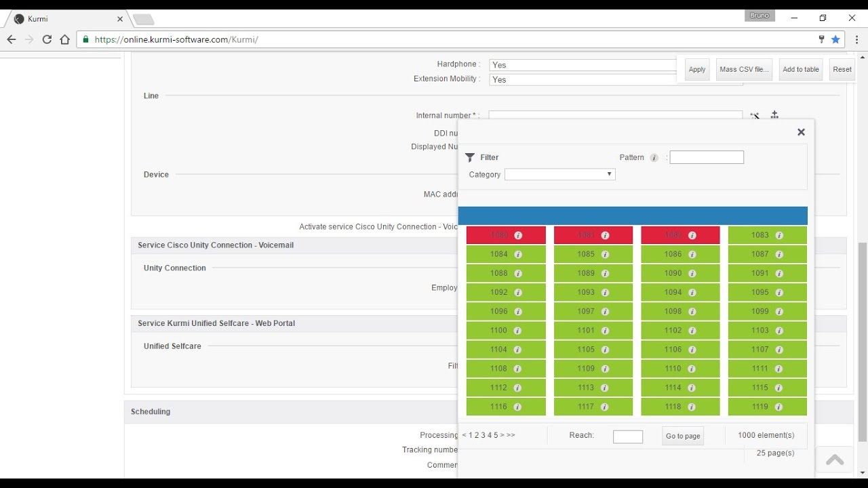Open a new browser tab
The image size is (868, 488).
pyautogui.click(x=143, y=19)
